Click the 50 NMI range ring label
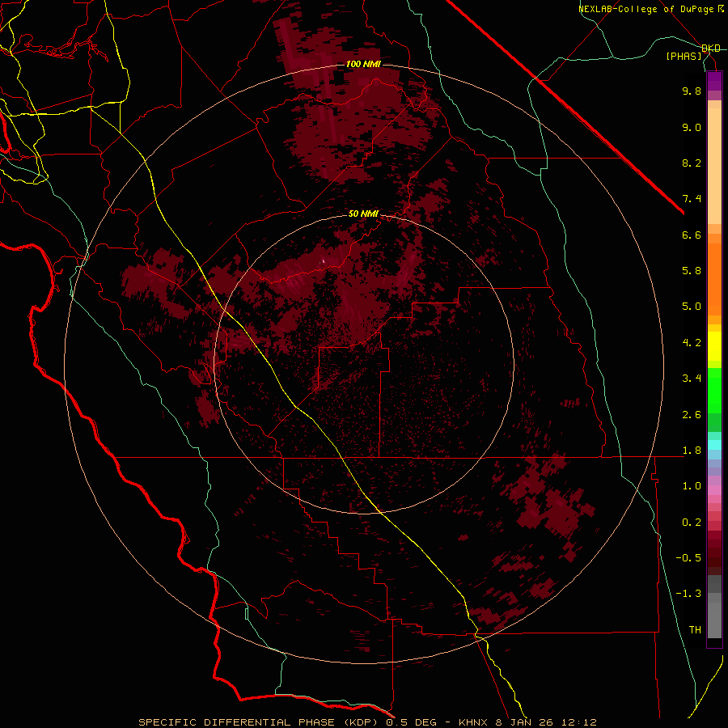Viewport: 728px width, 728px height. tap(363, 214)
